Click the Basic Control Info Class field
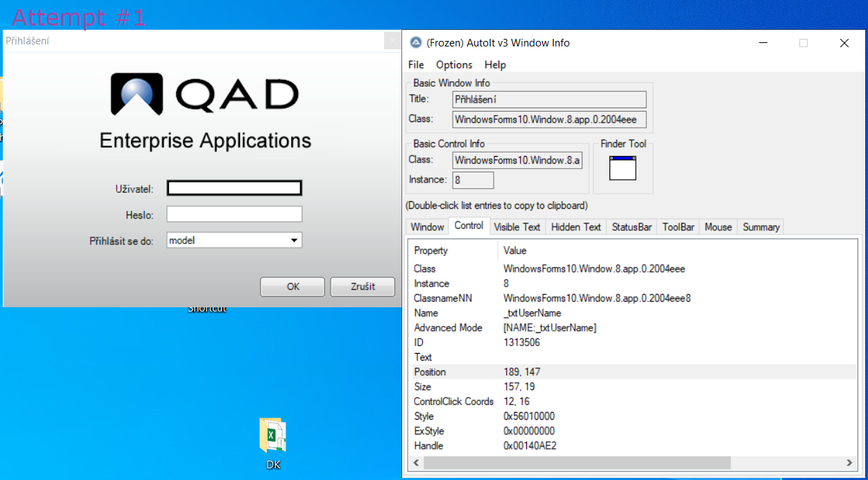 (x=517, y=160)
